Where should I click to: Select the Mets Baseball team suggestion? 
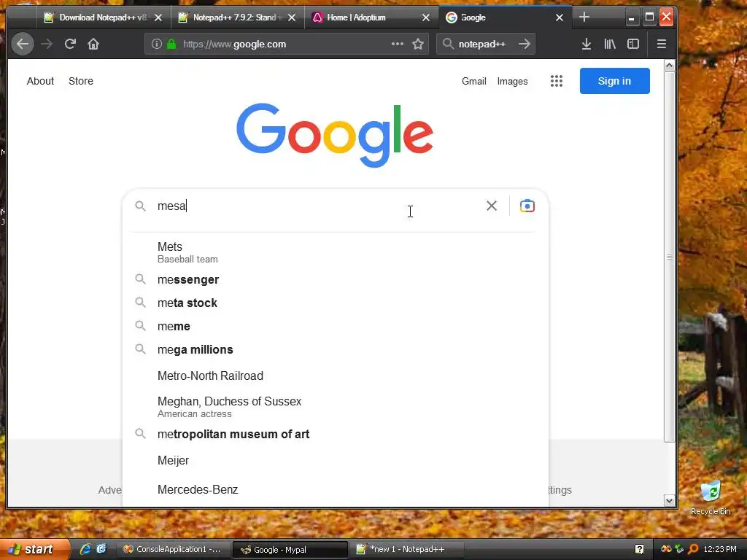(336, 252)
